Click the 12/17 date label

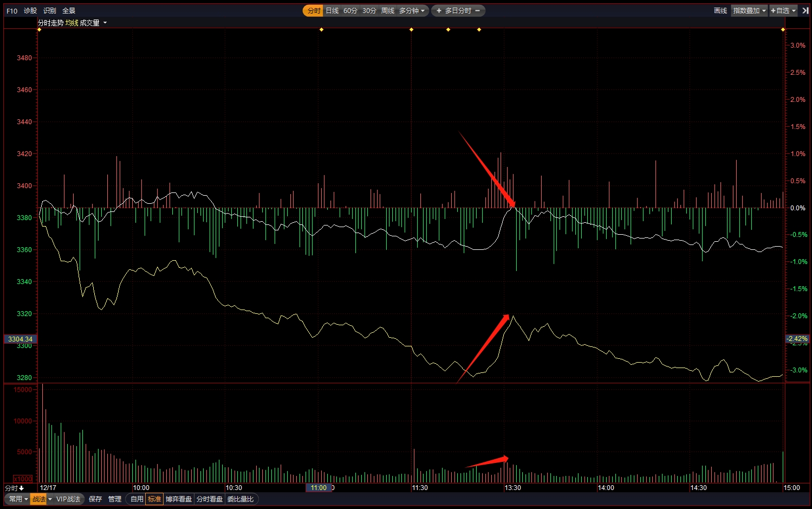pos(48,488)
